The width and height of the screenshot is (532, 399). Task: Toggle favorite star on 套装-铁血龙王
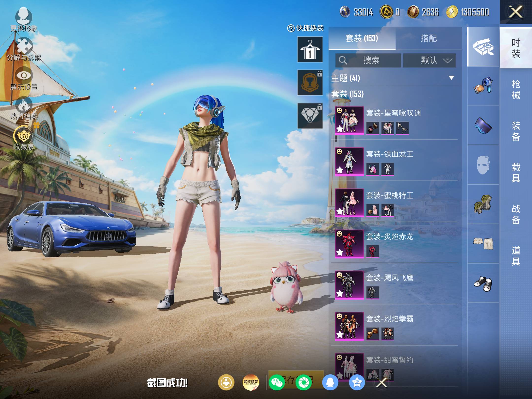click(340, 170)
